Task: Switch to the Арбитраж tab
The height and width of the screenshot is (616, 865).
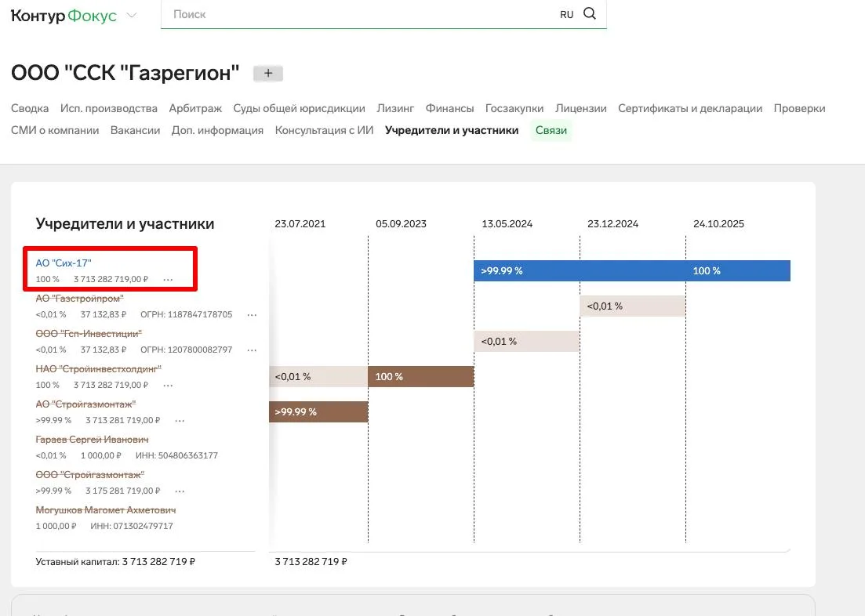Action: coord(195,108)
